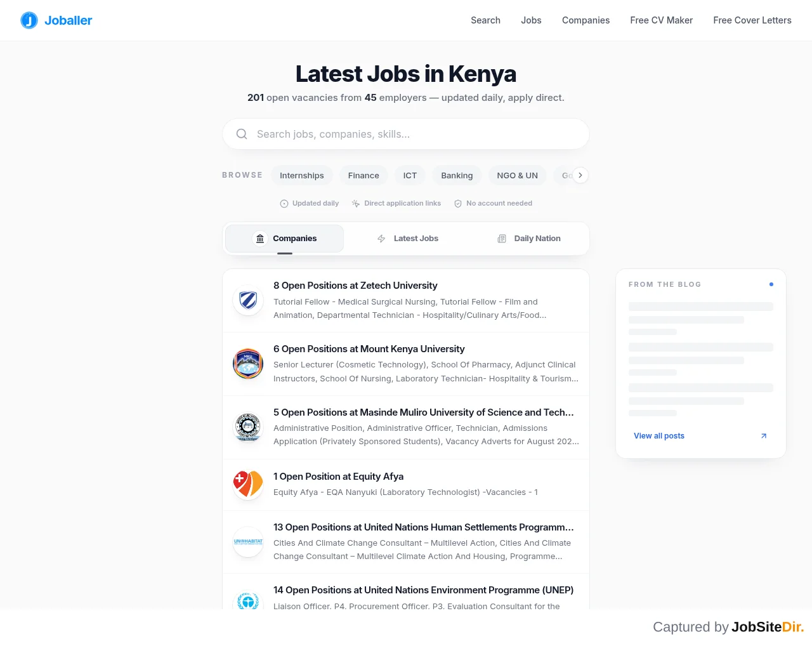Click the Zetech University logo
This screenshot has height=646, width=812.
pos(248,300)
